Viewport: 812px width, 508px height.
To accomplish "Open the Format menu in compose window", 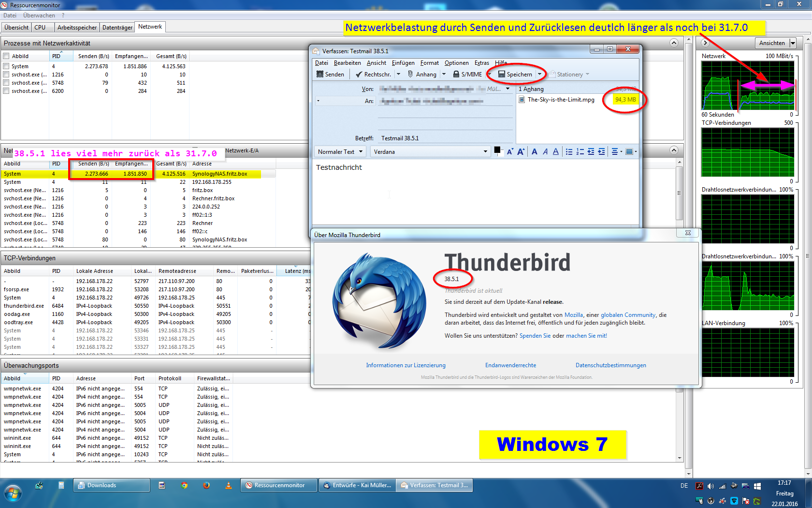I will coord(430,63).
